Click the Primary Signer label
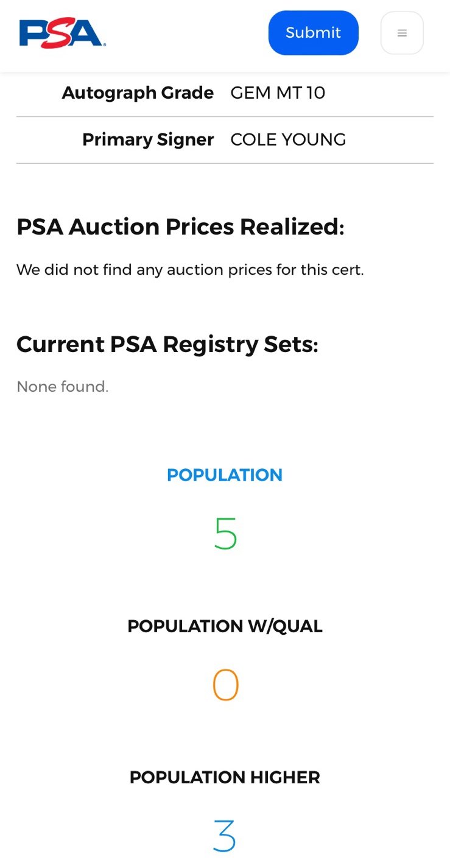Viewport: 450px width, 868px height. click(148, 139)
